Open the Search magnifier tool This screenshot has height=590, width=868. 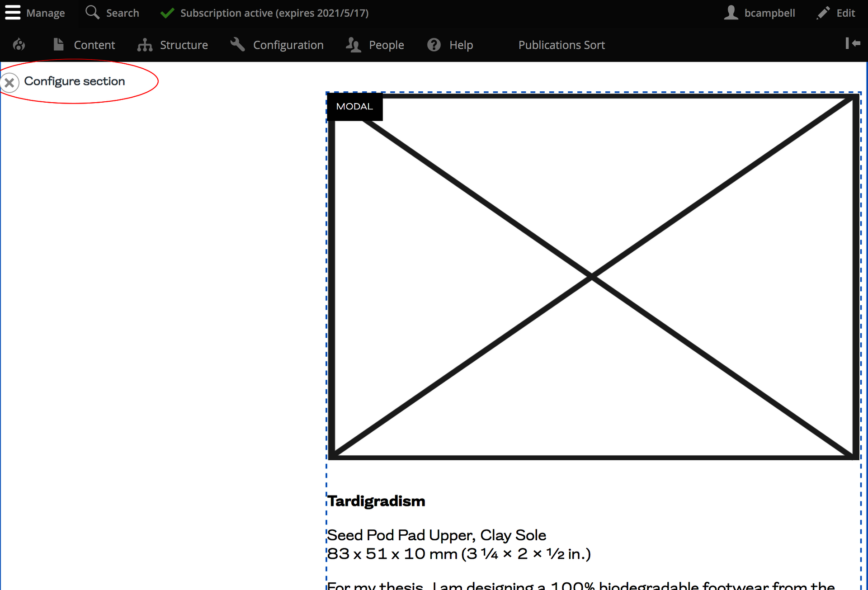point(92,13)
